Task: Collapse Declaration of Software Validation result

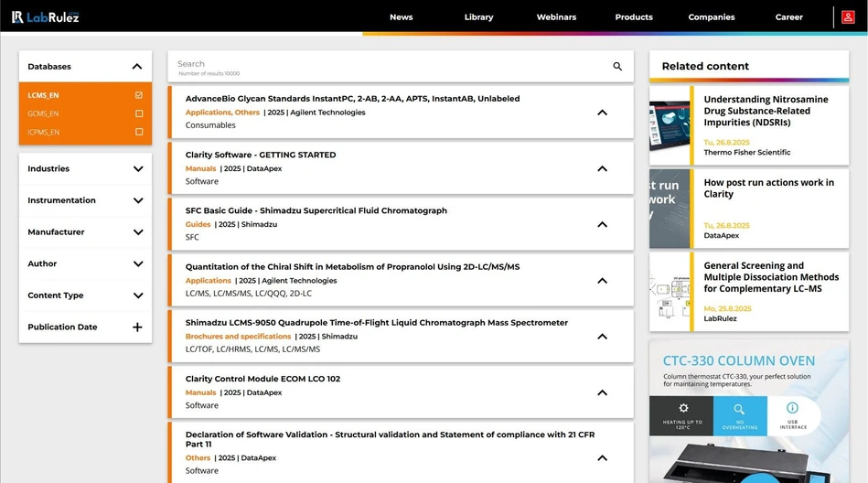Action: click(602, 458)
